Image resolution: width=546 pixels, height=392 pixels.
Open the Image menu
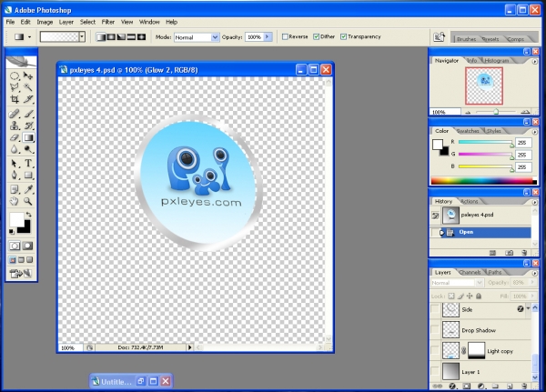45,22
